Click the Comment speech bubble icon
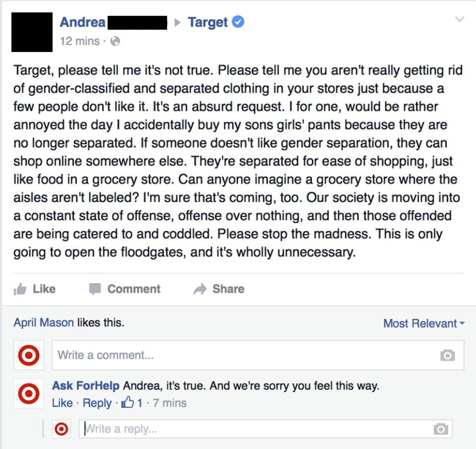The height and width of the screenshot is (449, 476). point(95,289)
